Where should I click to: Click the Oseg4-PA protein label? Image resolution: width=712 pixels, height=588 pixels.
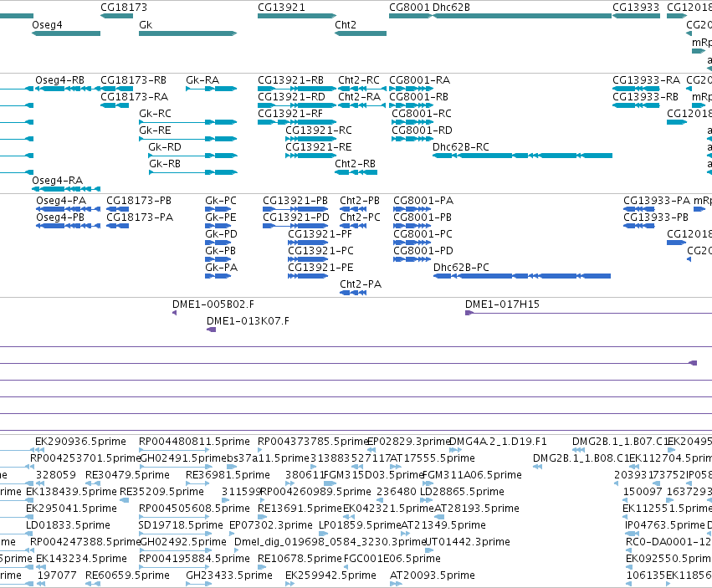pyautogui.click(x=61, y=201)
